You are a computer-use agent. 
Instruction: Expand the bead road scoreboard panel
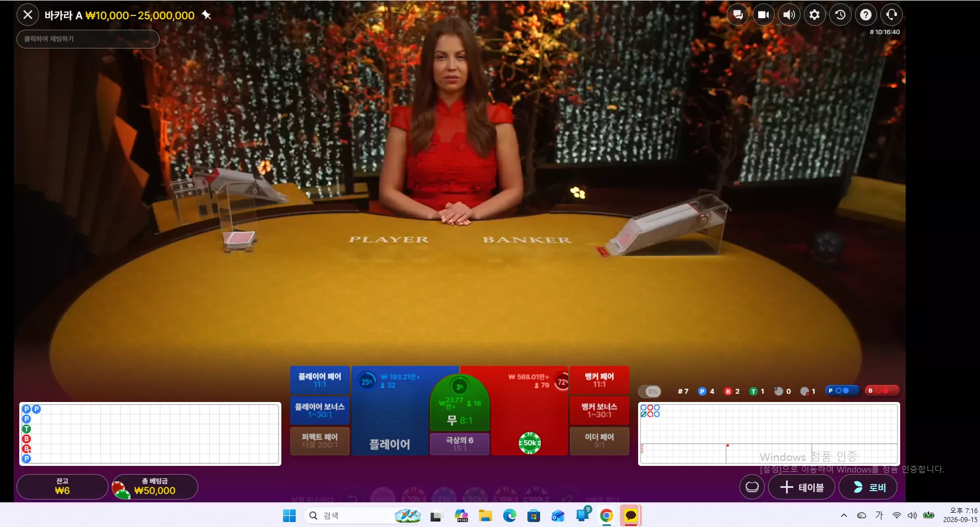(x=150, y=434)
